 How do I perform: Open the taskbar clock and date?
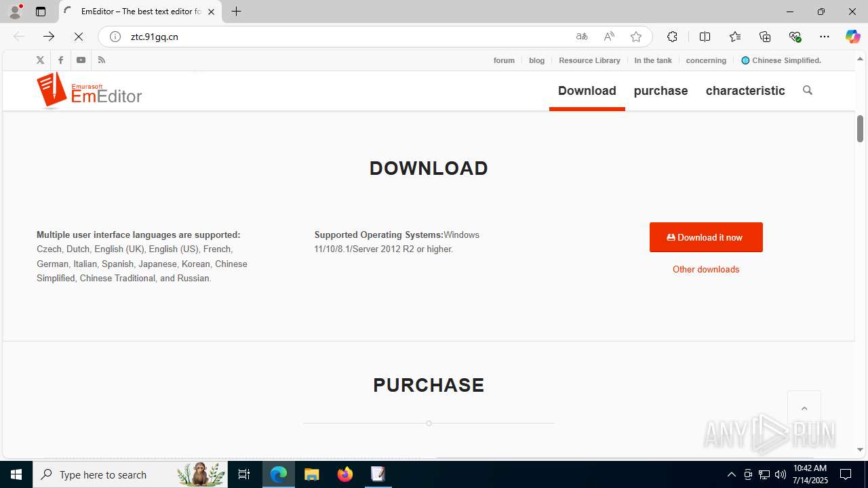tap(810, 474)
